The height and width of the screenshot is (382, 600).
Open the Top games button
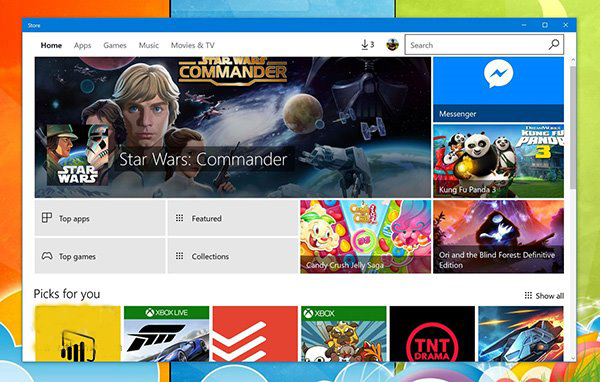(100, 256)
